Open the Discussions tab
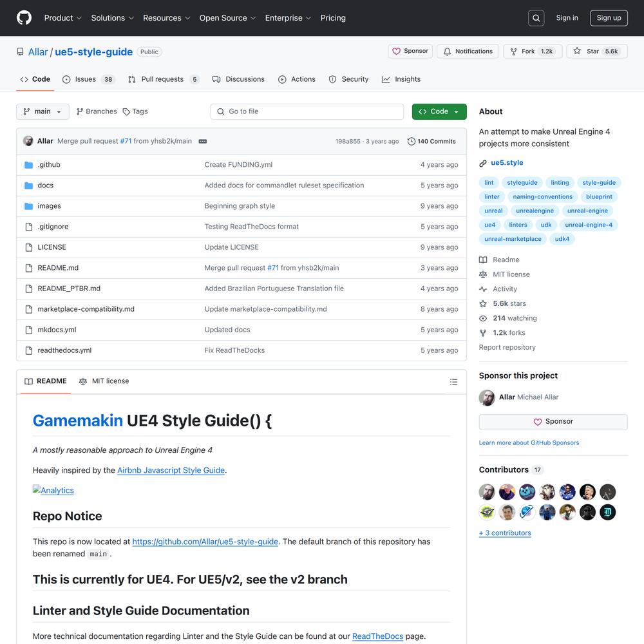The image size is (644, 644). pyautogui.click(x=238, y=79)
